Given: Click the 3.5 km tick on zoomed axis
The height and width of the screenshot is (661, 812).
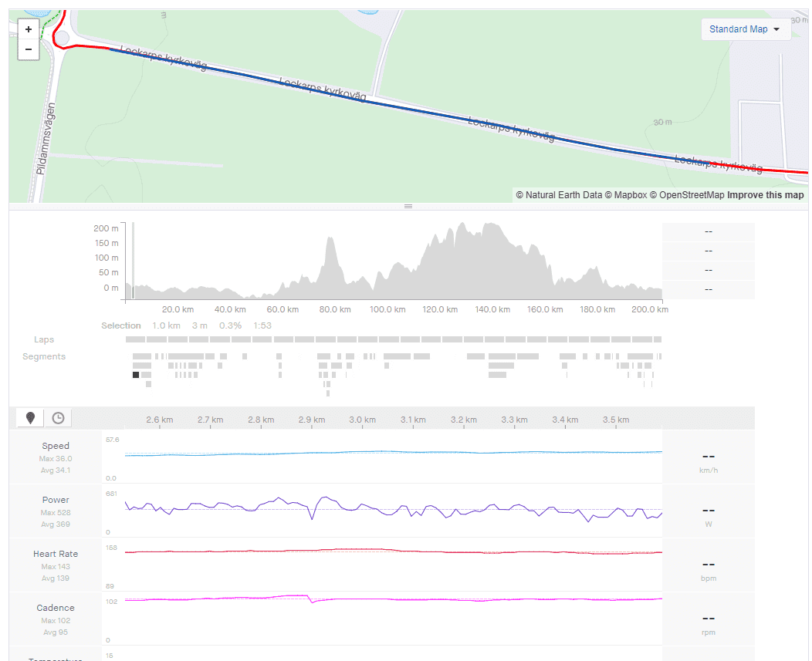Looking at the screenshot, I should point(616,420).
